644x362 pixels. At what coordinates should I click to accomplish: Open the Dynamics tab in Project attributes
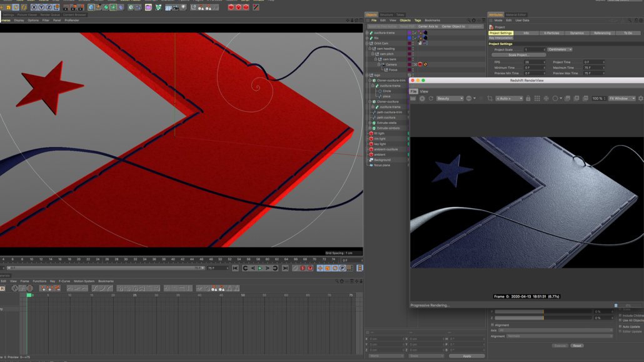(x=576, y=33)
